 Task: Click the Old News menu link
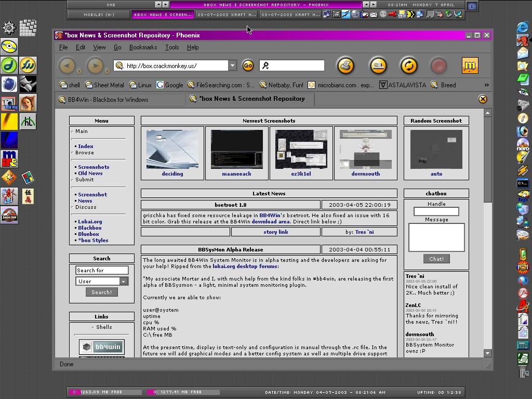pos(90,173)
